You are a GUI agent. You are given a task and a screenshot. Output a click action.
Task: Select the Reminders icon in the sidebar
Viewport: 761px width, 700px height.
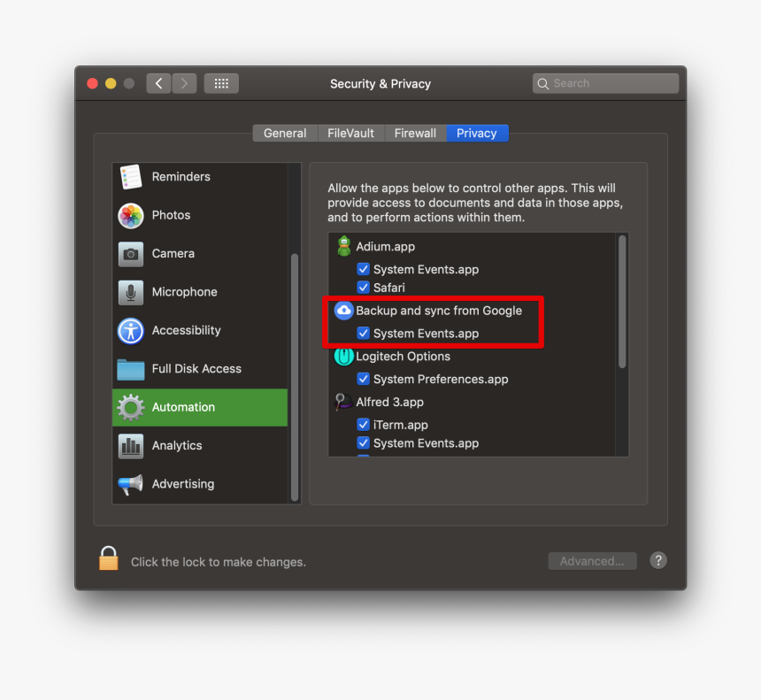click(x=129, y=176)
